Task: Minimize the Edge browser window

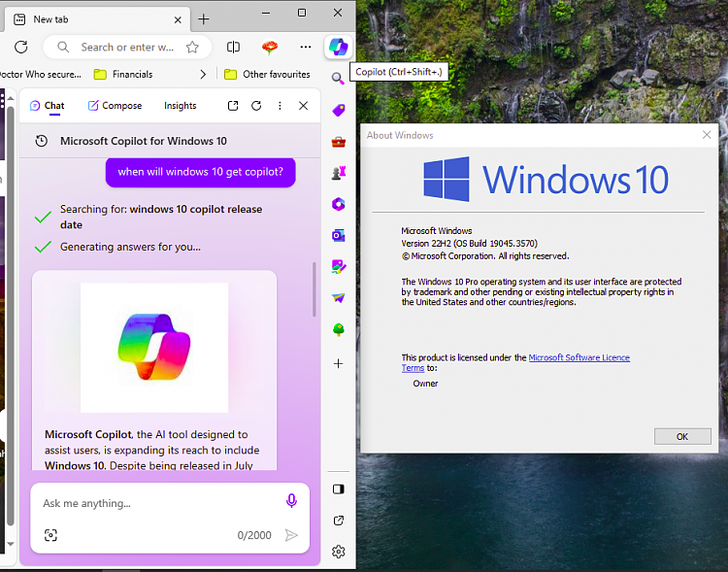Action: click(266, 13)
